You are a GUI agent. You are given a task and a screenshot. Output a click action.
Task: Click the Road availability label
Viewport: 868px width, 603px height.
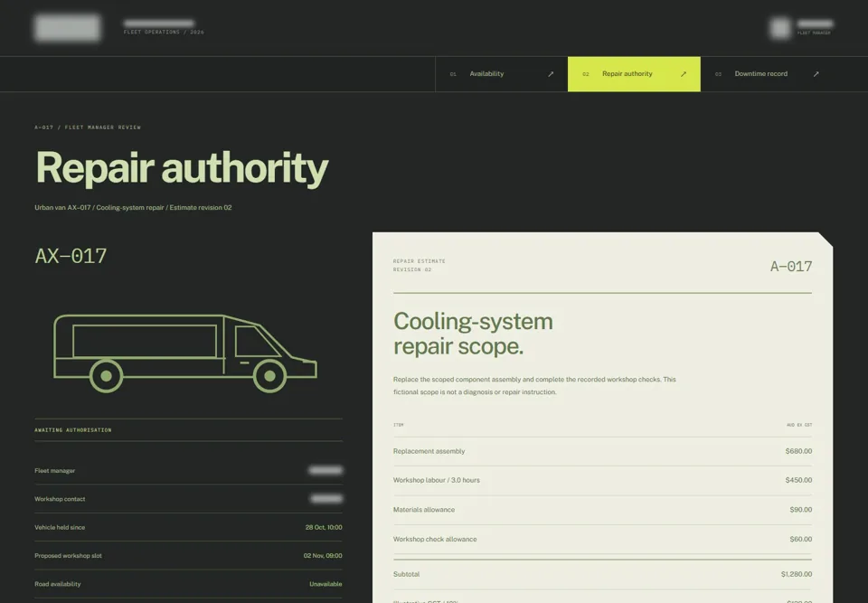point(58,584)
